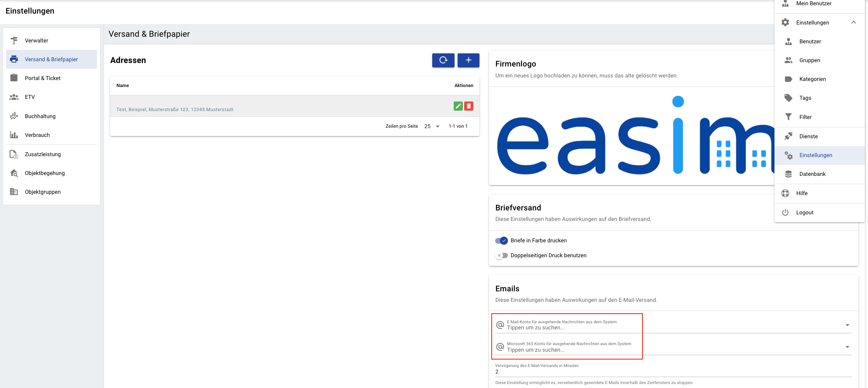The height and width of the screenshot is (388, 868).
Task: Open Verbrauch settings
Action: [x=52, y=135]
